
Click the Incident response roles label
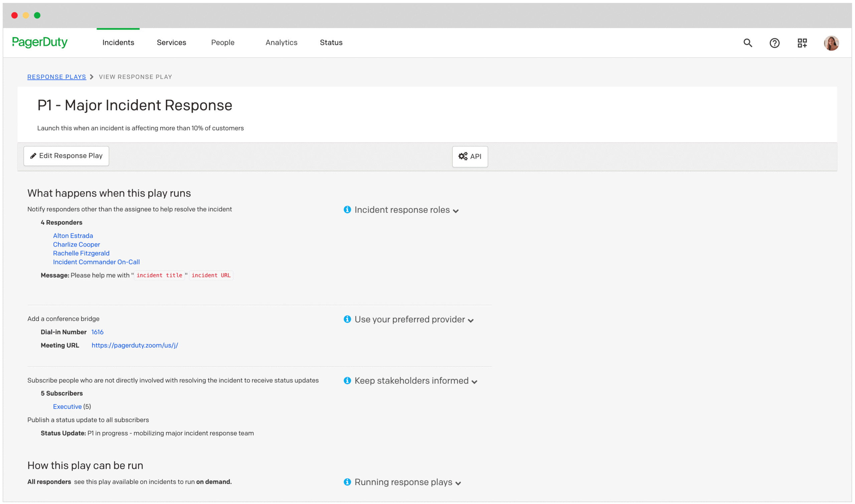pos(402,210)
